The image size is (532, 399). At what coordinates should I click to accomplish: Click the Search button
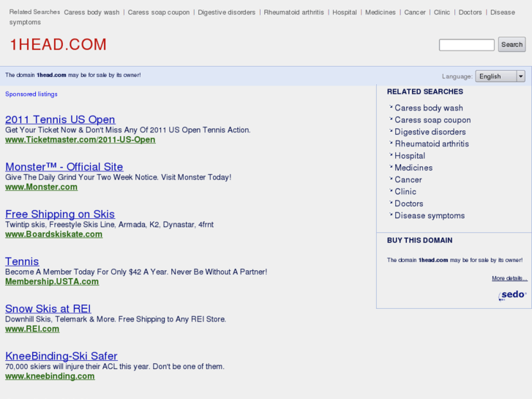click(x=512, y=45)
